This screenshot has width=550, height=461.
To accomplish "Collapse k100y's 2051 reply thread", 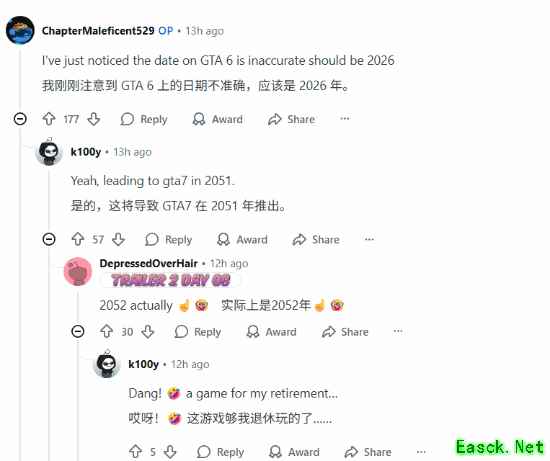I will [x=49, y=239].
